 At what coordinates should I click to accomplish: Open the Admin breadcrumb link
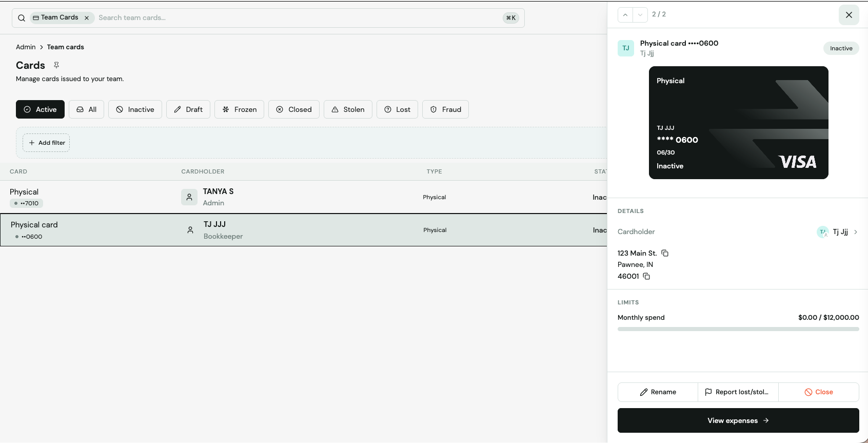(26, 47)
